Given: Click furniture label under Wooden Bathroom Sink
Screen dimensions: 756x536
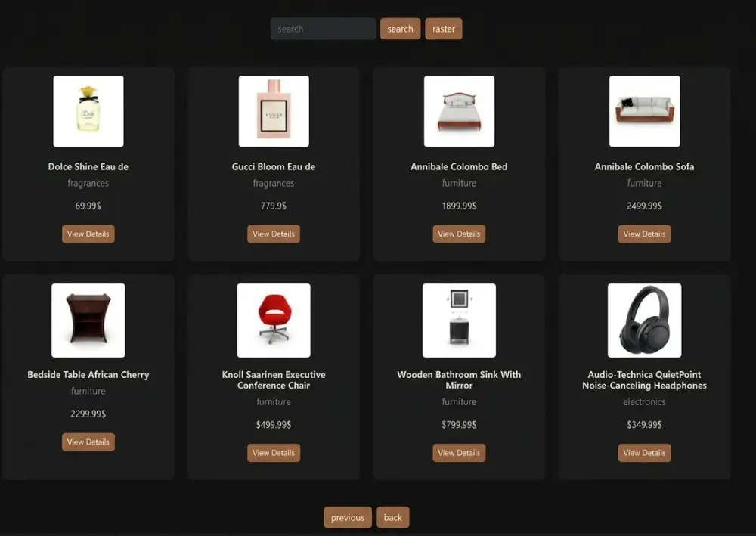Looking at the screenshot, I should point(459,402).
